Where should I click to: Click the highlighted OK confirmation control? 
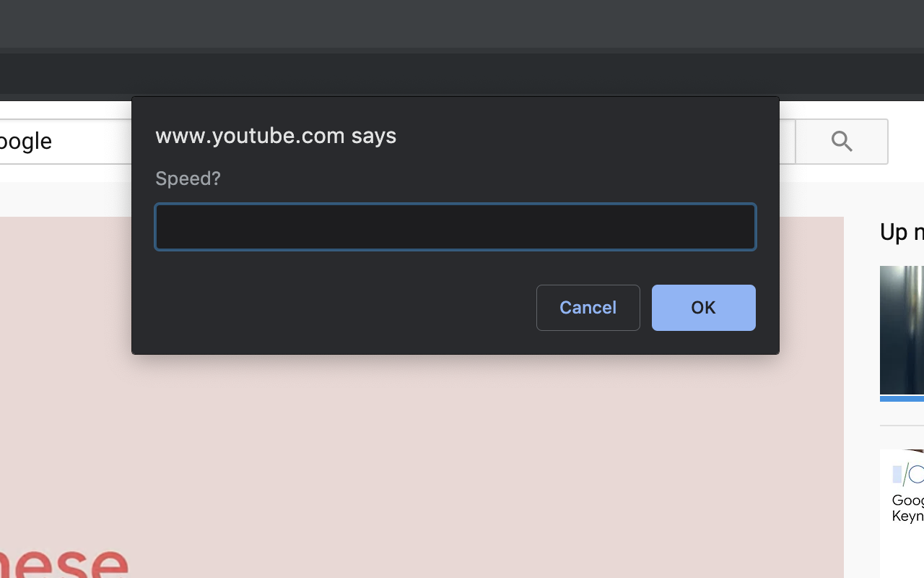[x=703, y=307]
